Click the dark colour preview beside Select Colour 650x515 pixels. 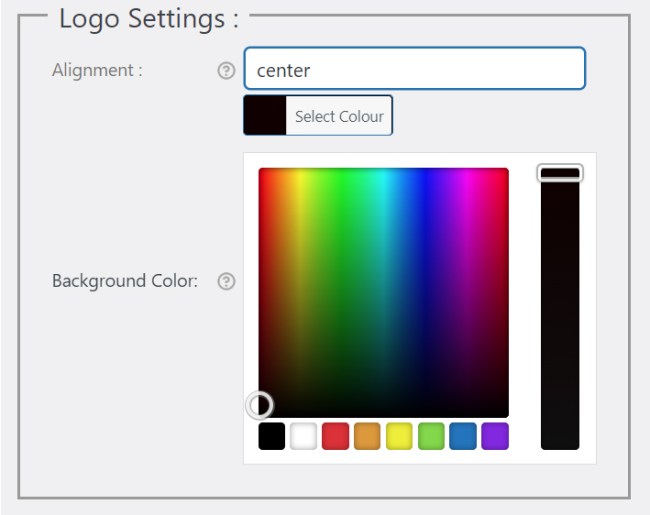[265, 116]
